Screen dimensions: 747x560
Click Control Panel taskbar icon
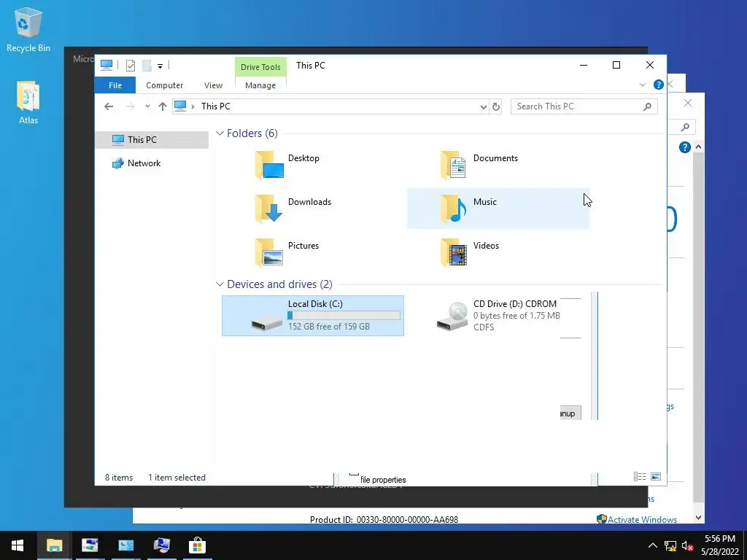[125, 545]
